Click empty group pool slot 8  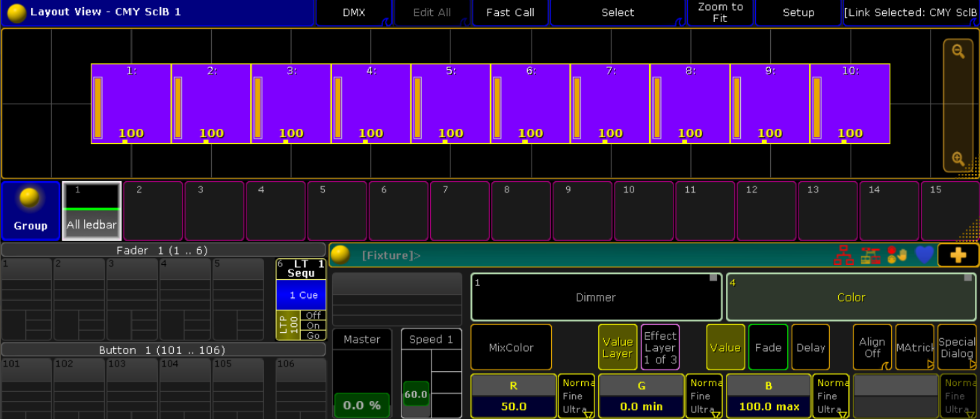(x=520, y=210)
